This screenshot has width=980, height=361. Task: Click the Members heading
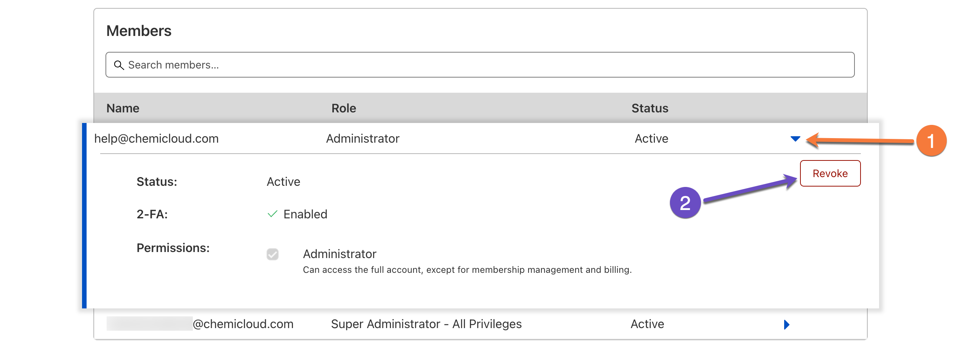(139, 31)
